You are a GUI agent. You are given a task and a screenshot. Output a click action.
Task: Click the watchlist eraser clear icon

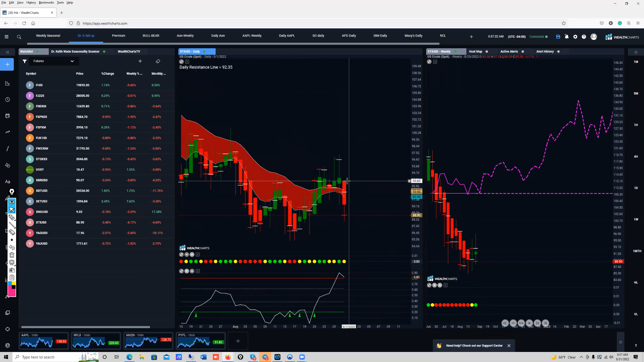[x=158, y=61]
